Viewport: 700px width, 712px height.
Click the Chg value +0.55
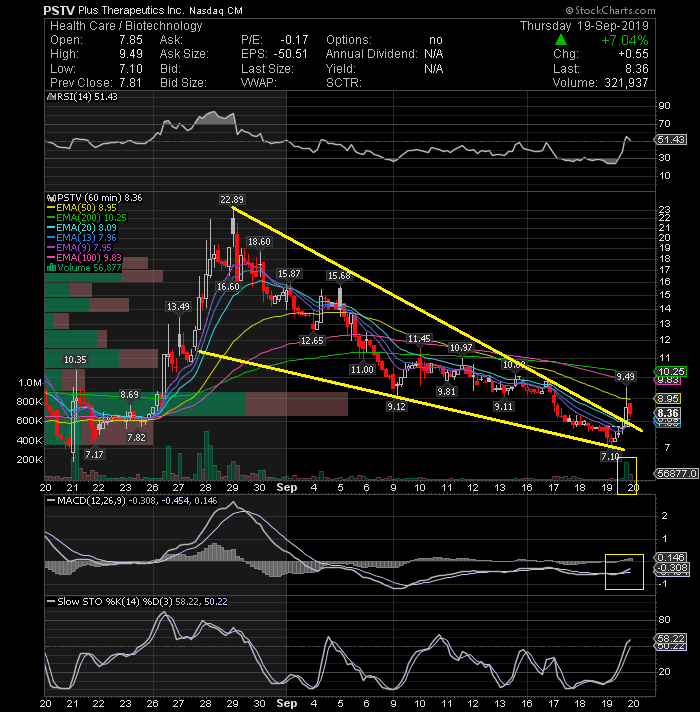click(633, 54)
